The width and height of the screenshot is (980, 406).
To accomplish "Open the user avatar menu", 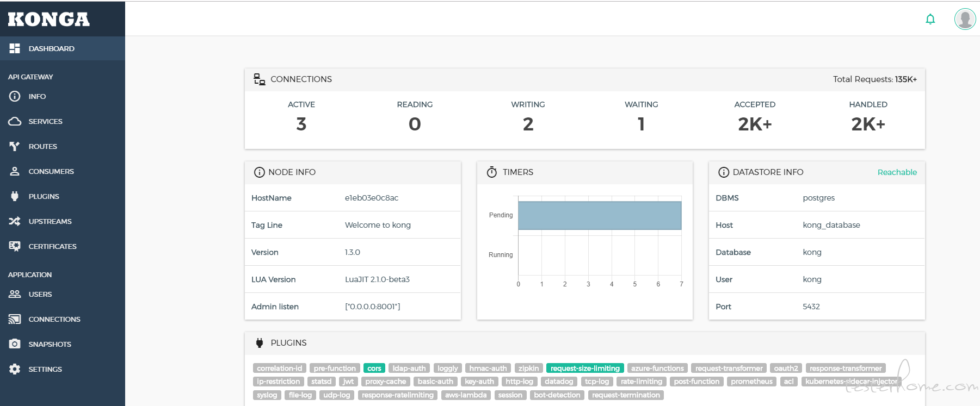I will [x=965, y=19].
